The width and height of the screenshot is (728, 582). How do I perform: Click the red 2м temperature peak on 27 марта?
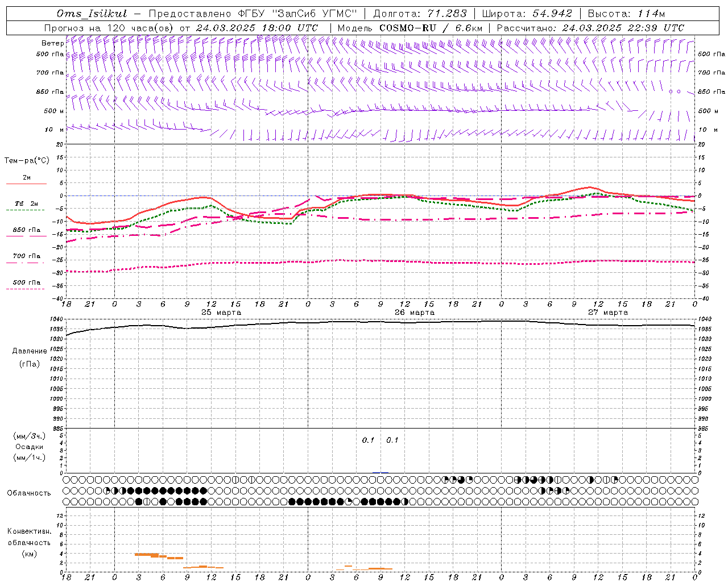click(590, 187)
